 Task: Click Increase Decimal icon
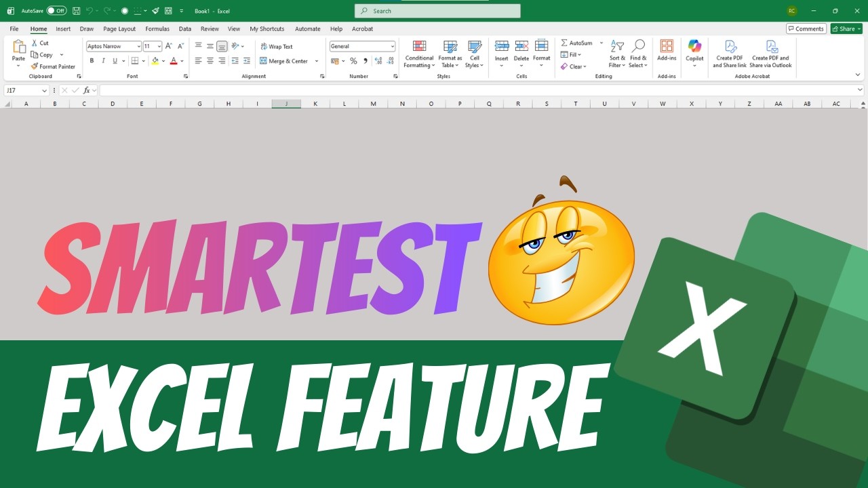[378, 61]
